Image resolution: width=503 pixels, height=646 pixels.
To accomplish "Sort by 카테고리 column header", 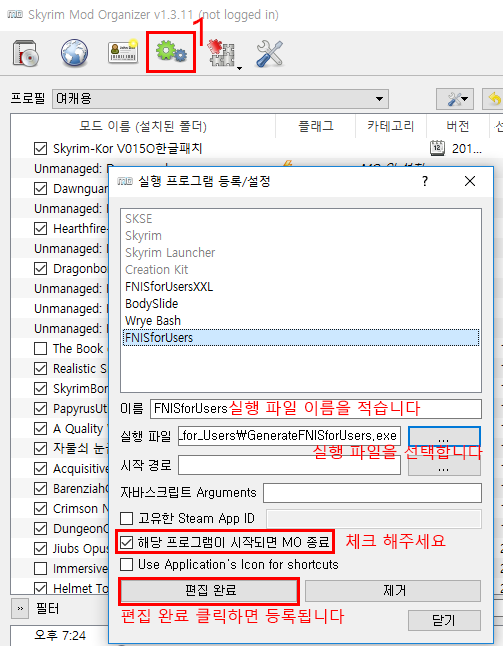I will 391,126.
